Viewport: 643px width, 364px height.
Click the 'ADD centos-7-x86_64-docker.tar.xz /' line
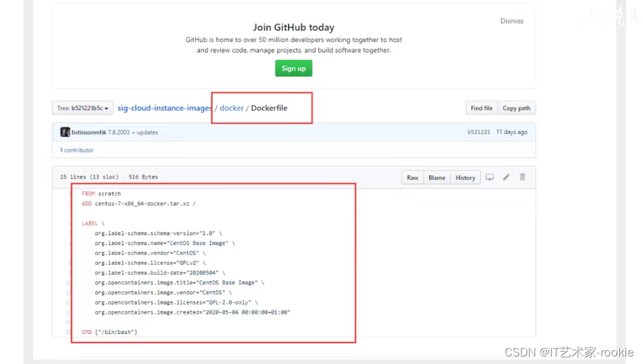click(138, 203)
